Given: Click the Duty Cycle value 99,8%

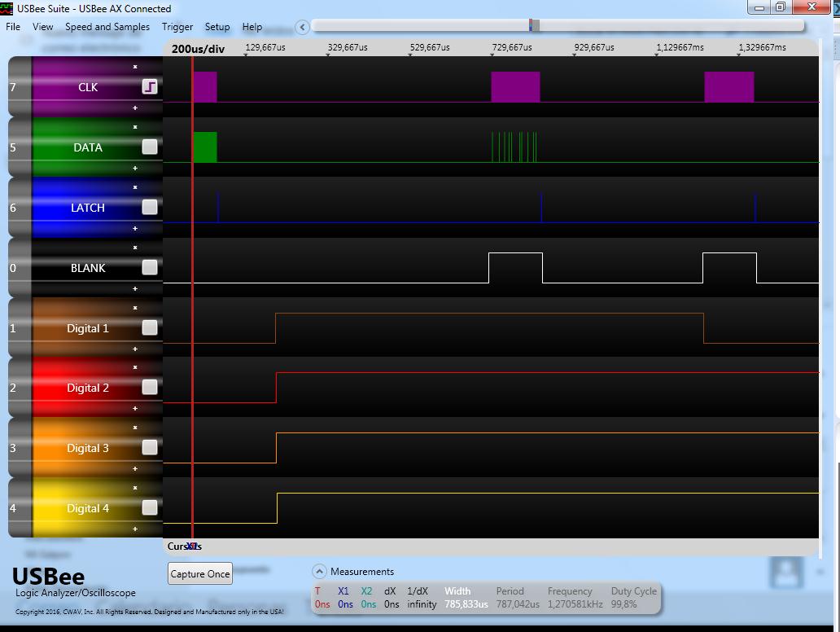Looking at the screenshot, I should 623,604.
